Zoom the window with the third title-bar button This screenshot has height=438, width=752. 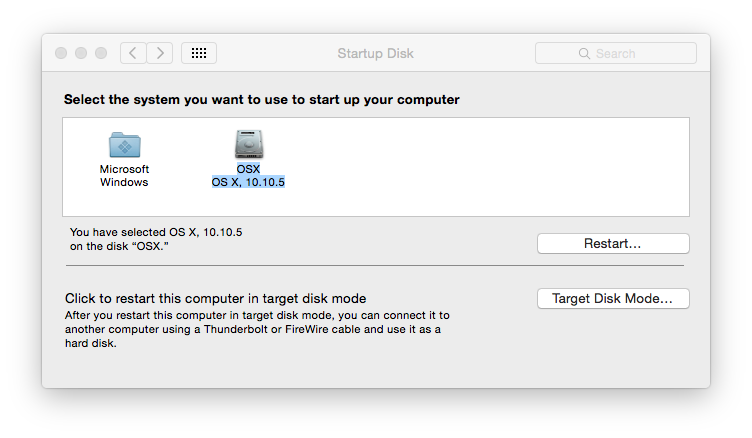tap(101, 53)
